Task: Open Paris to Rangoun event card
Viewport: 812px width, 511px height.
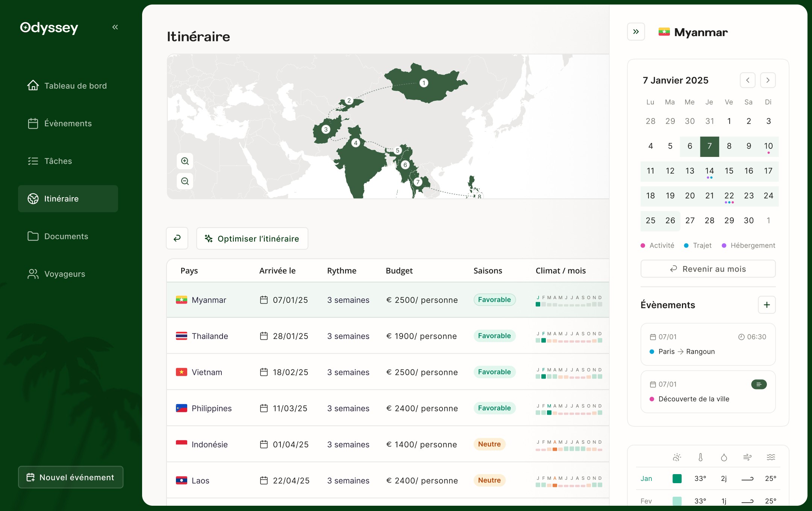Action: tap(707, 344)
